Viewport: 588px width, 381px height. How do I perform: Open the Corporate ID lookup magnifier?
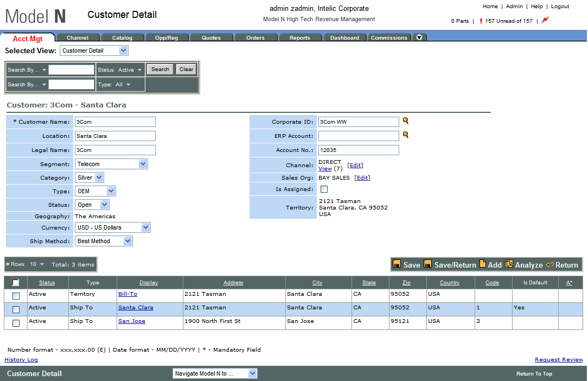(405, 121)
